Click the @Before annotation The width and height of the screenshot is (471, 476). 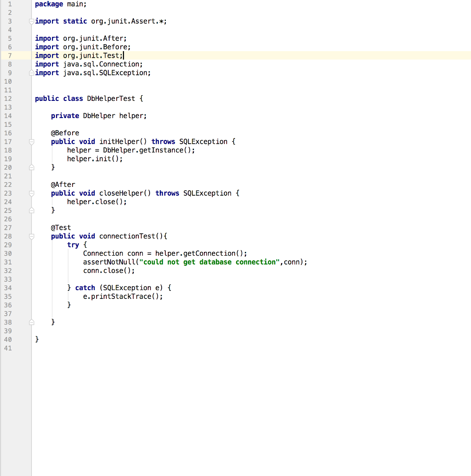[64, 132]
